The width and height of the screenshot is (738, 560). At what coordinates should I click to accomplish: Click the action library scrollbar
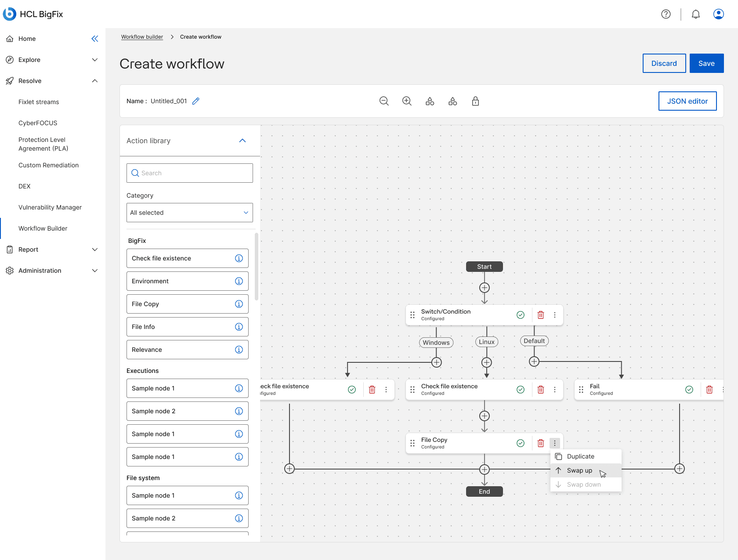pyautogui.click(x=257, y=267)
